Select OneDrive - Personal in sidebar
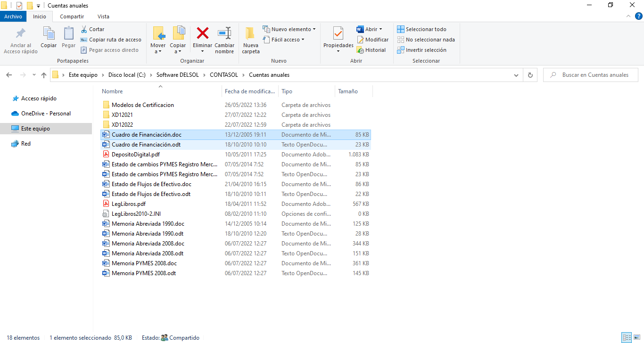644x343 pixels. tap(46, 114)
